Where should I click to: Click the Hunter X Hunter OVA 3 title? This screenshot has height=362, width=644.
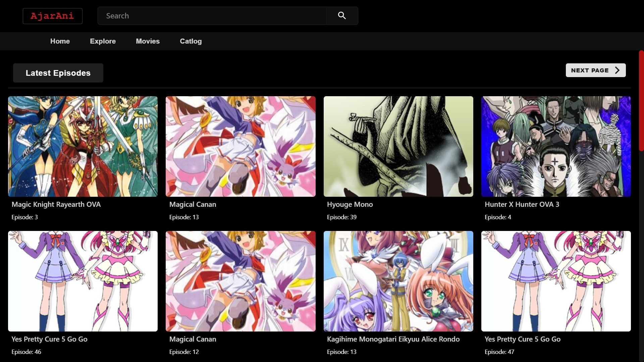click(522, 204)
